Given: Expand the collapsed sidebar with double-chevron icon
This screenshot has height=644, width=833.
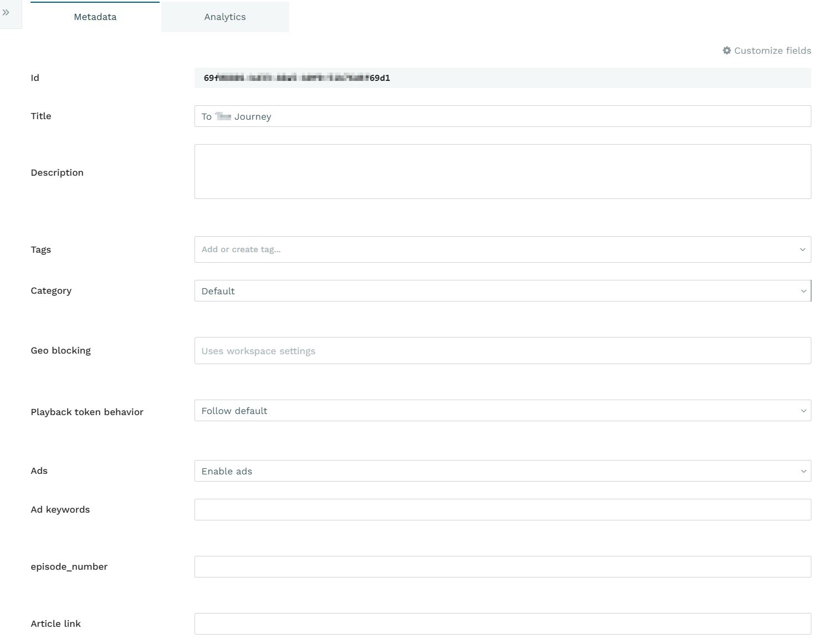Looking at the screenshot, I should (6, 12).
